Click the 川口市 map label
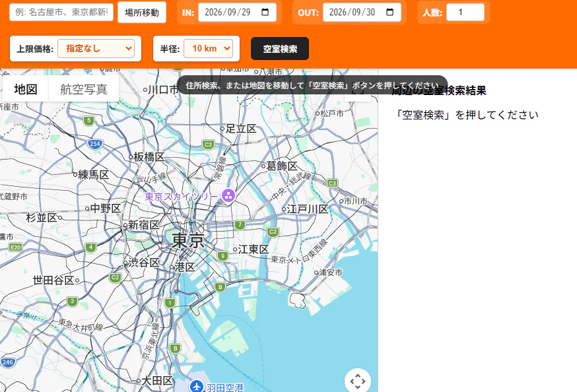The height and width of the screenshot is (392, 577). pyautogui.click(x=163, y=89)
